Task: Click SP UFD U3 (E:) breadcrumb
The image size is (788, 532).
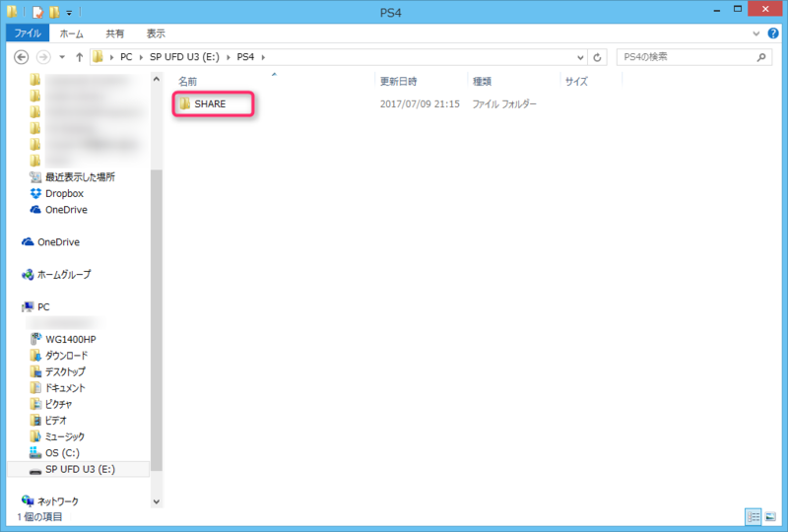Action: pyautogui.click(x=184, y=57)
